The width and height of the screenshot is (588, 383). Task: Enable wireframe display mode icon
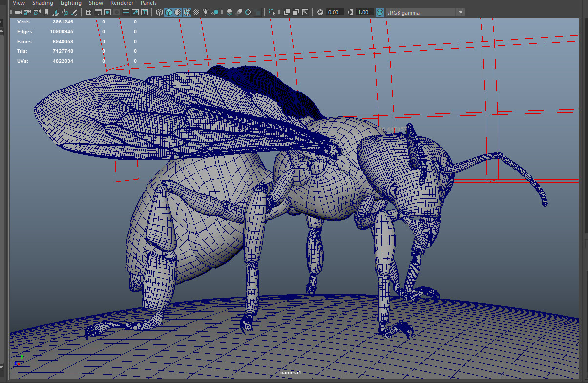point(159,12)
